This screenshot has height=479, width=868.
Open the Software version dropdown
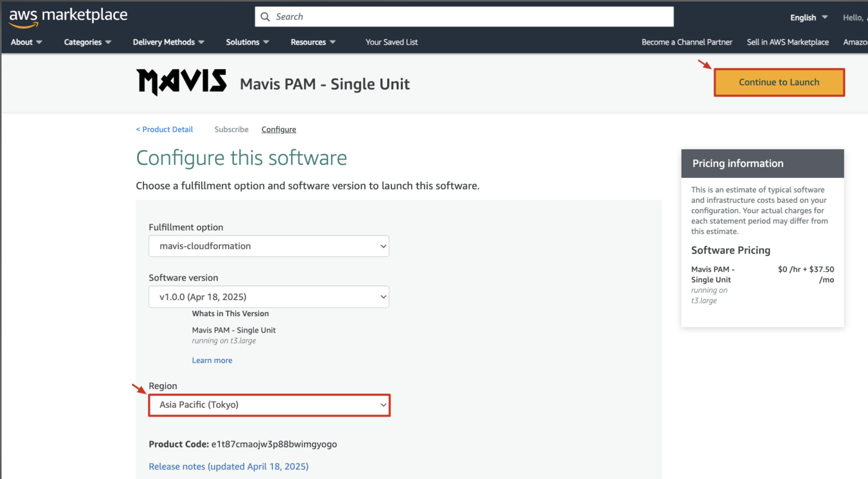[x=268, y=297]
